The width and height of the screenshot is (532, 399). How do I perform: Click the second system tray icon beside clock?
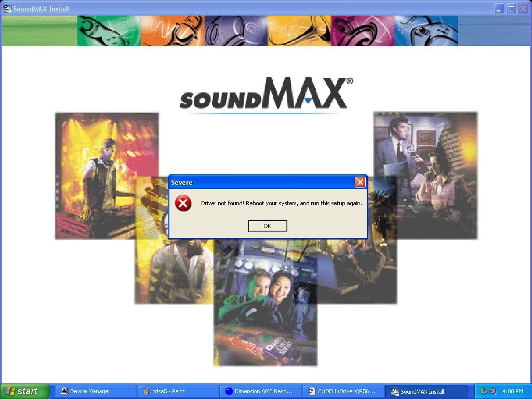click(x=493, y=391)
